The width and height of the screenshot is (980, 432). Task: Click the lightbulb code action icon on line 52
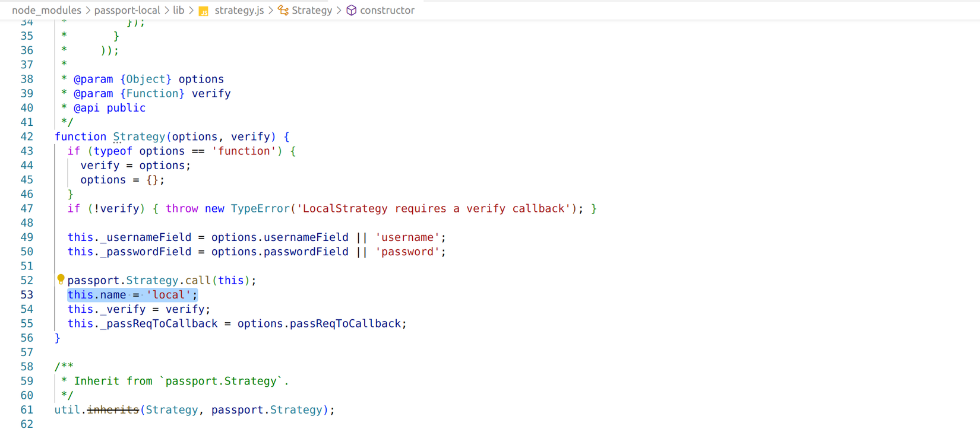61,279
